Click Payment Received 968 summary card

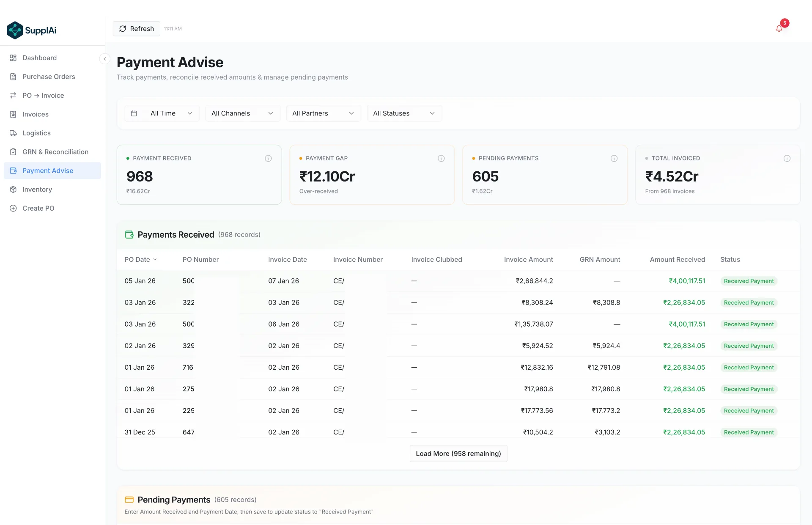199,175
